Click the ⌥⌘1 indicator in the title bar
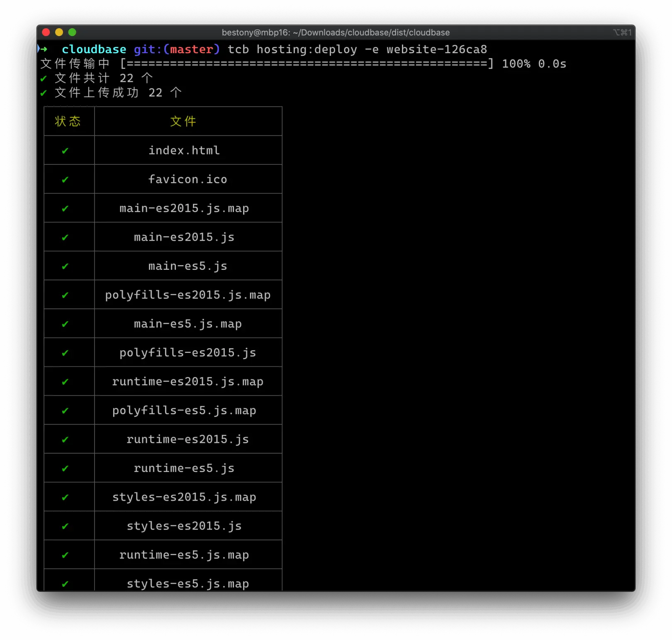 click(622, 32)
